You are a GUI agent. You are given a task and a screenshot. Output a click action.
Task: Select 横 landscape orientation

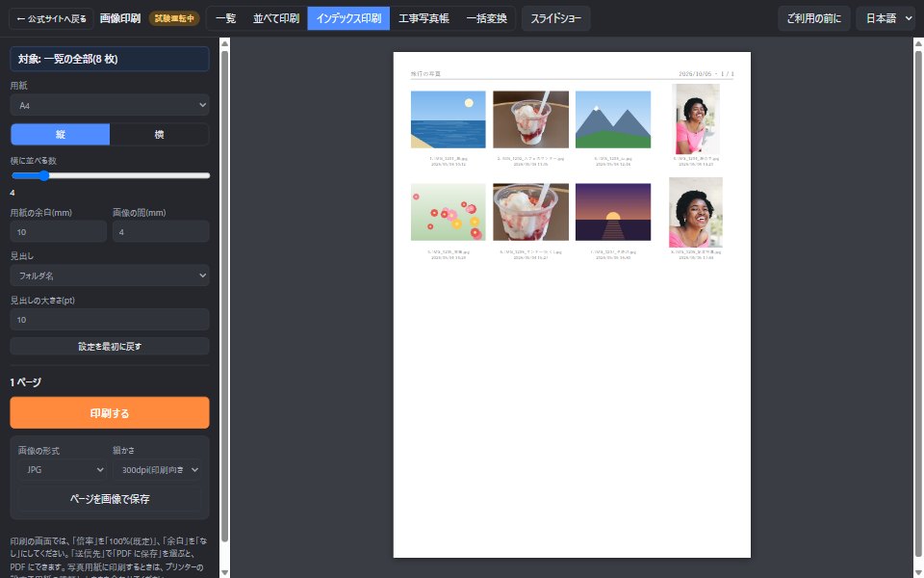click(159, 135)
